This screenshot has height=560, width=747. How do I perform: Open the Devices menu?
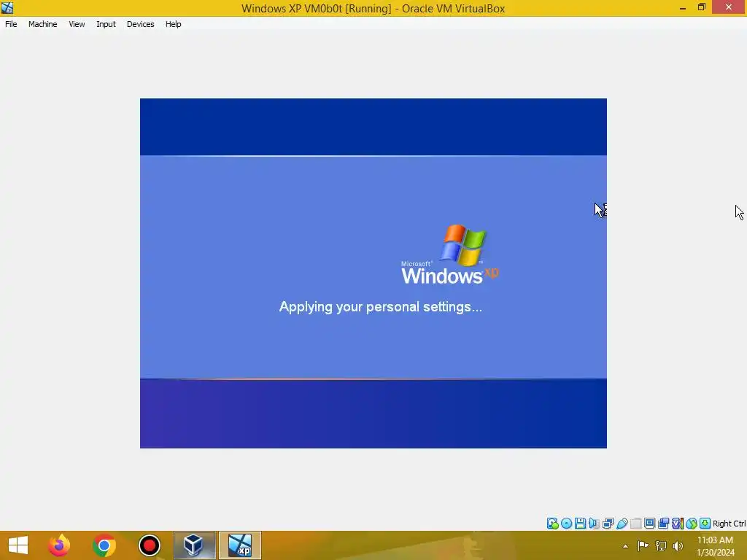pyautogui.click(x=140, y=24)
